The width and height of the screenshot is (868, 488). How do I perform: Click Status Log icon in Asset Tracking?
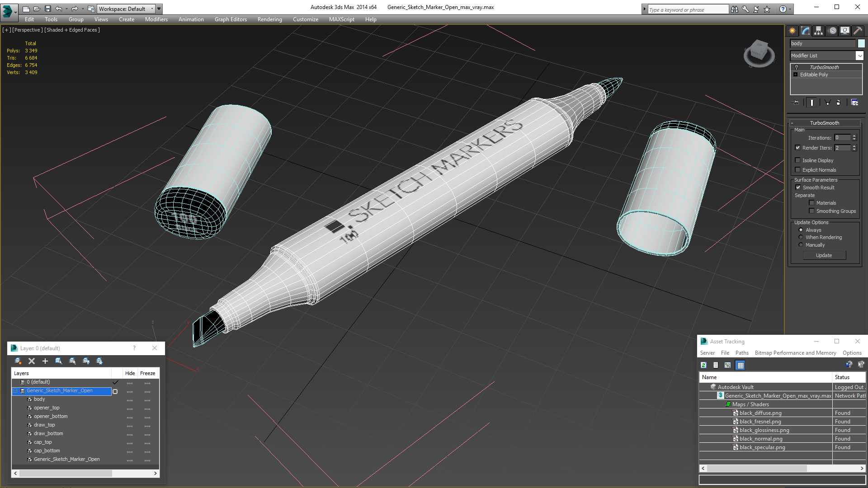click(716, 365)
